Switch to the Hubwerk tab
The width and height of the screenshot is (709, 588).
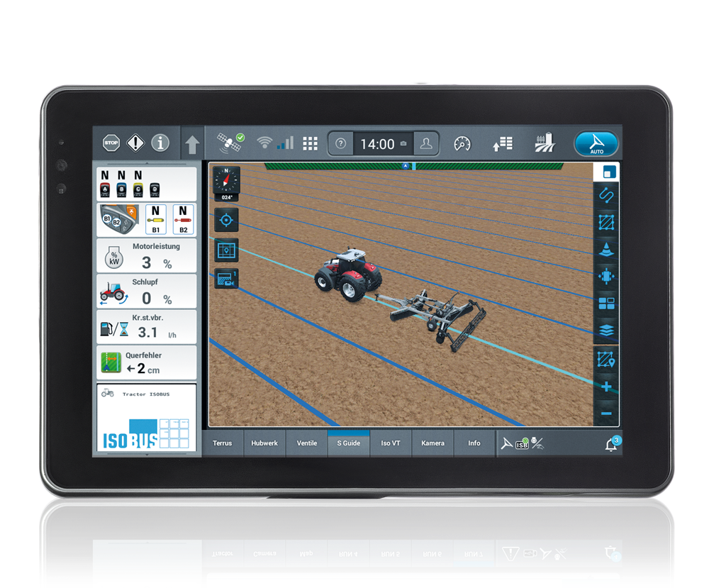click(264, 443)
